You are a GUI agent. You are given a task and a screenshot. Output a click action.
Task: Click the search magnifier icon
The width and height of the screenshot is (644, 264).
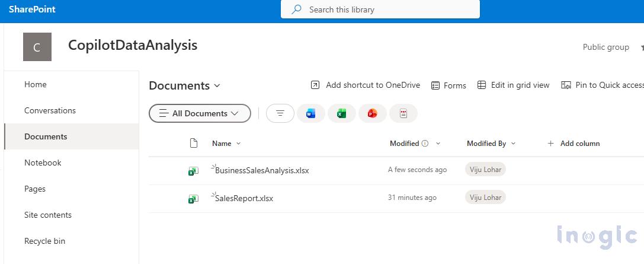coord(297,9)
